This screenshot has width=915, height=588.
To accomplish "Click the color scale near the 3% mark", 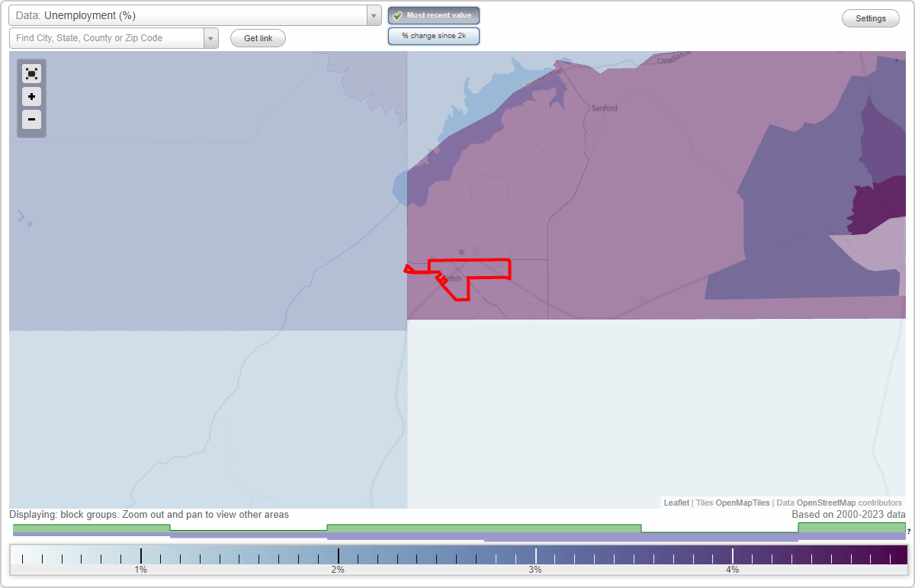I will 535,553.
